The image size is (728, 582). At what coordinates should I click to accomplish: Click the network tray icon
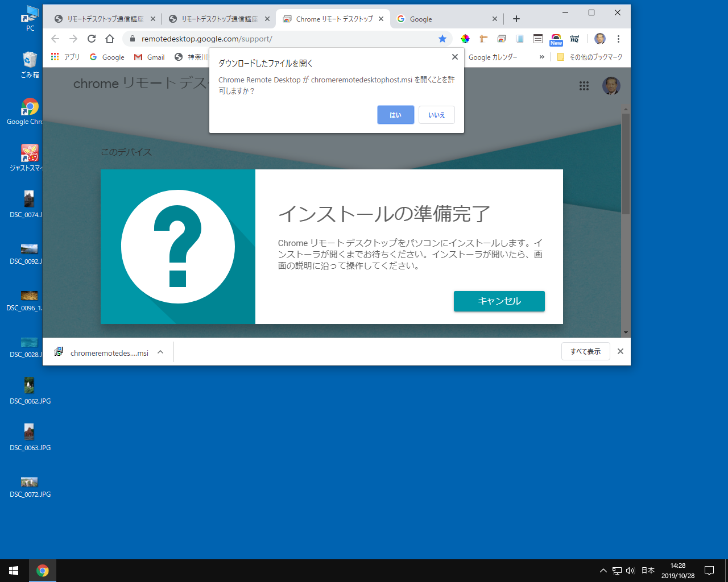click(x=617, y=571)
